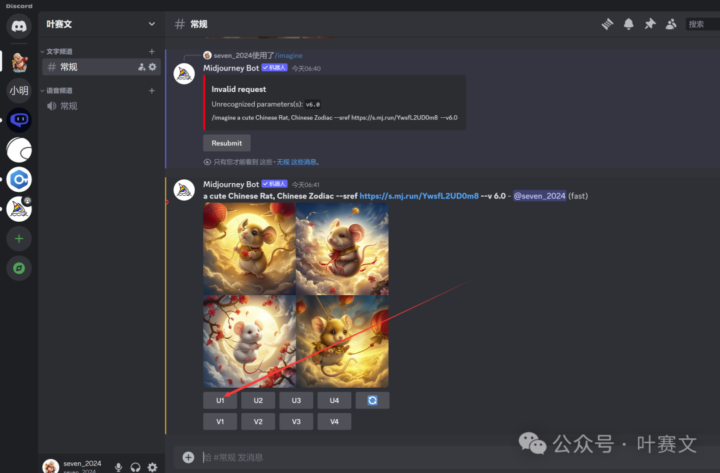Explore discoverable servers compass icon
Image resolution: width=720 pixels, height=473 pixels.
point(19,268)
